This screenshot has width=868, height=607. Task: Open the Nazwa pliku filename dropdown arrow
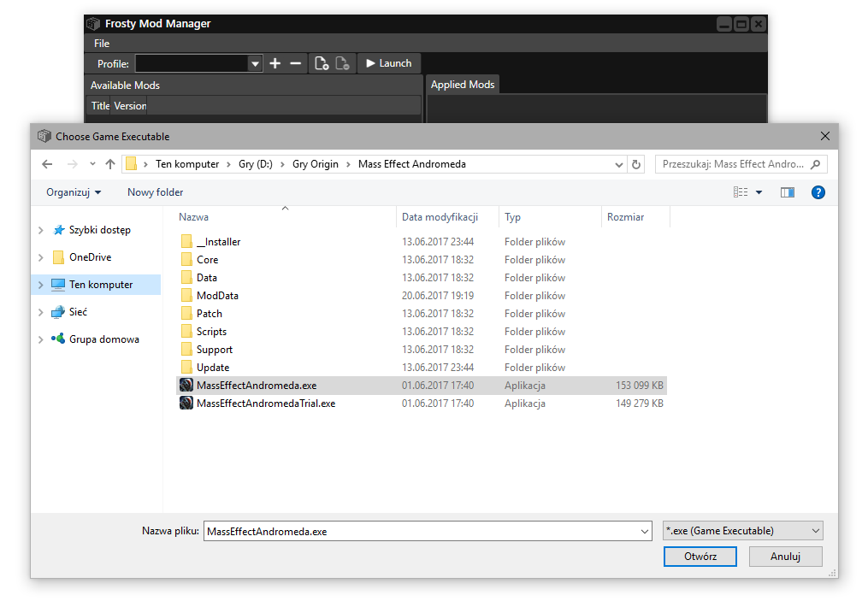[644, 531]
